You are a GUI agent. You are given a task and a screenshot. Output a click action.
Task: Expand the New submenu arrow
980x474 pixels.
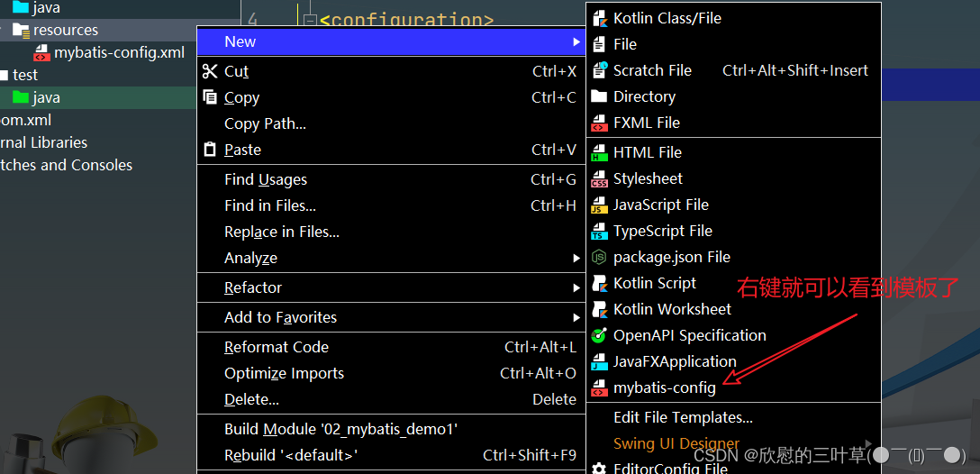click(576, 41)
